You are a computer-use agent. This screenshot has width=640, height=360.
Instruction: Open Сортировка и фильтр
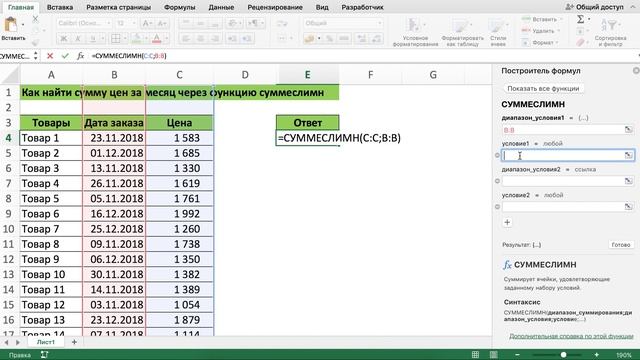click(611, 33)
